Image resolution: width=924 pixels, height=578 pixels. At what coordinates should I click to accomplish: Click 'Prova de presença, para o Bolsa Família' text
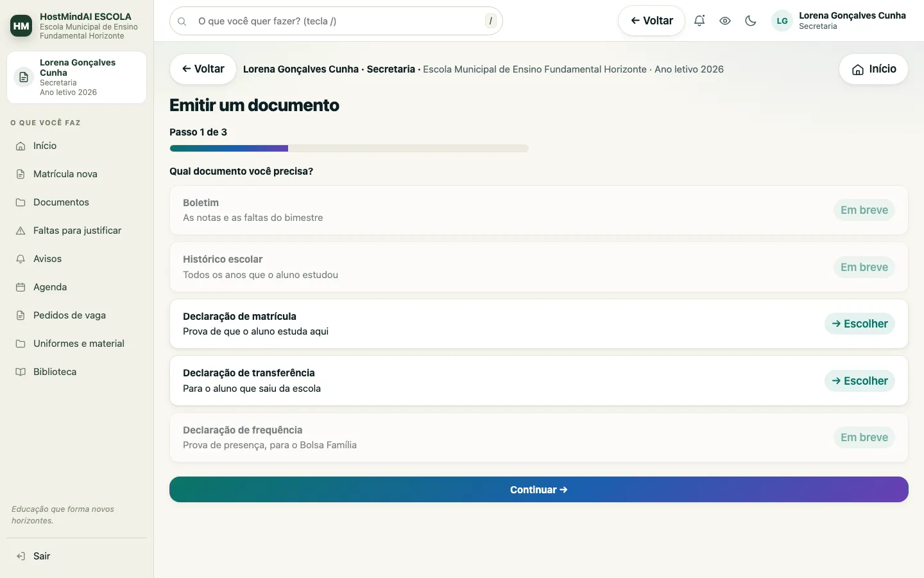point(269,445)
